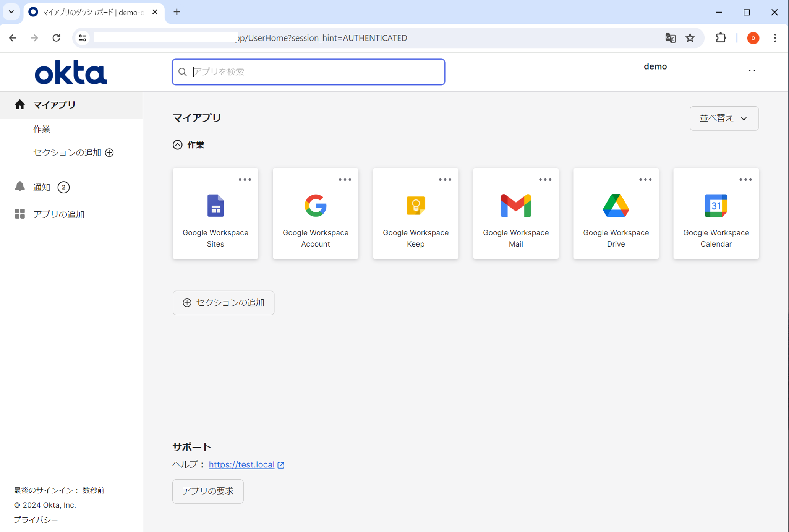Launch the Google Workspace Account app icon
Image resolution: width=789 pixels, height=532 pixels.
[316, 206]
